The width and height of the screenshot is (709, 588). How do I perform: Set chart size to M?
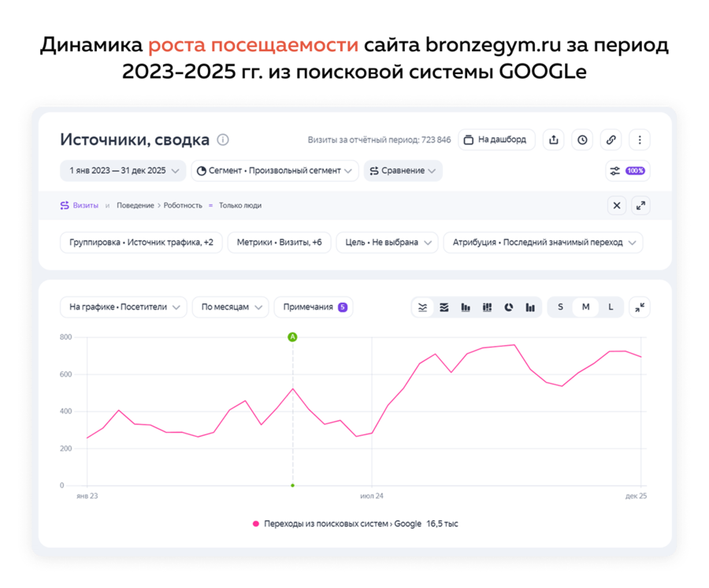[x=585, y=307]
